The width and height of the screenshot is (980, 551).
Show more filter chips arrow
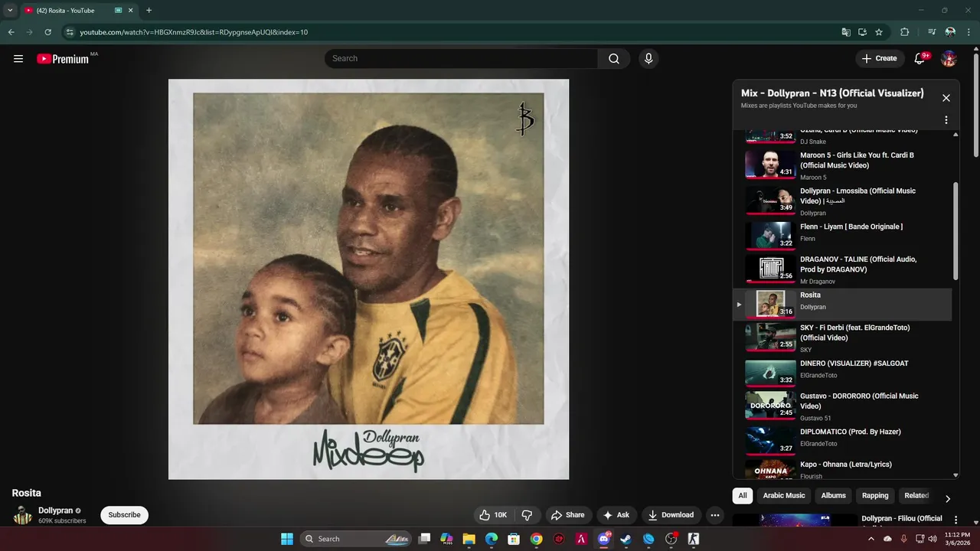point(948,499)
